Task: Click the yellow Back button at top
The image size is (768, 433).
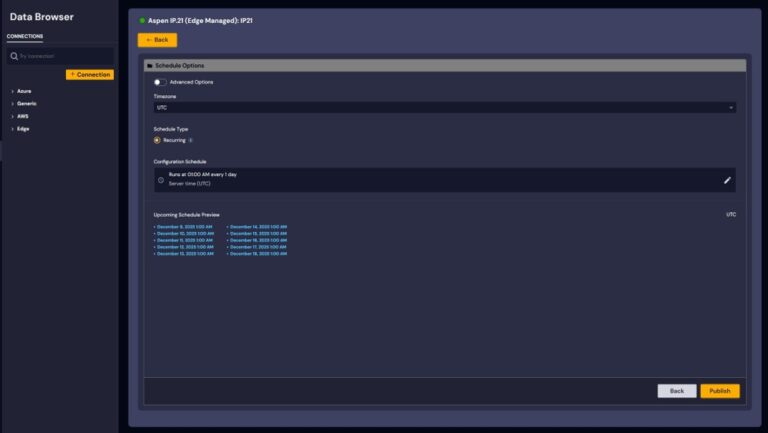Action: coord(157,40)
